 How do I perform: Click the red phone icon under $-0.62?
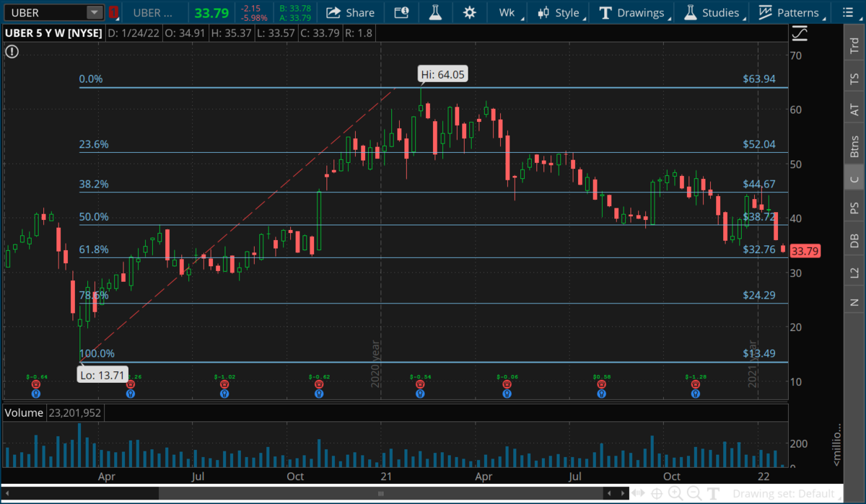click(318, 385)
